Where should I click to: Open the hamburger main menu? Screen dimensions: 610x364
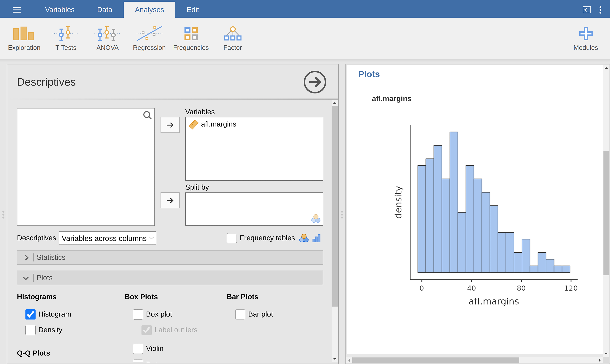point(17,10)
